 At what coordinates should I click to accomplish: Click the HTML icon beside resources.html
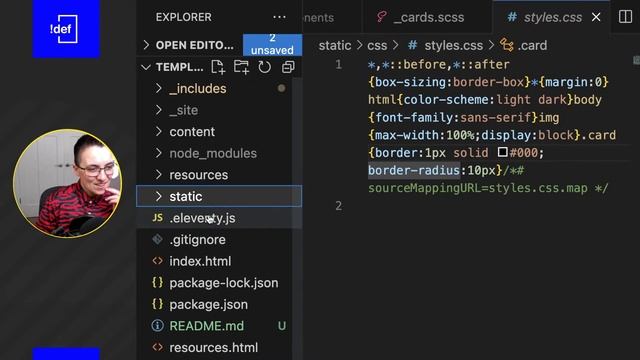point(158,347)
